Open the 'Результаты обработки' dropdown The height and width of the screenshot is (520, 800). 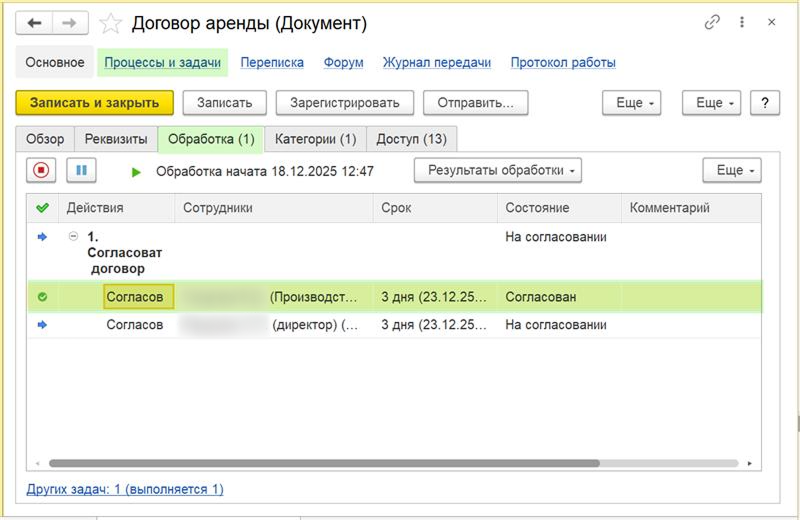point(497,171)
